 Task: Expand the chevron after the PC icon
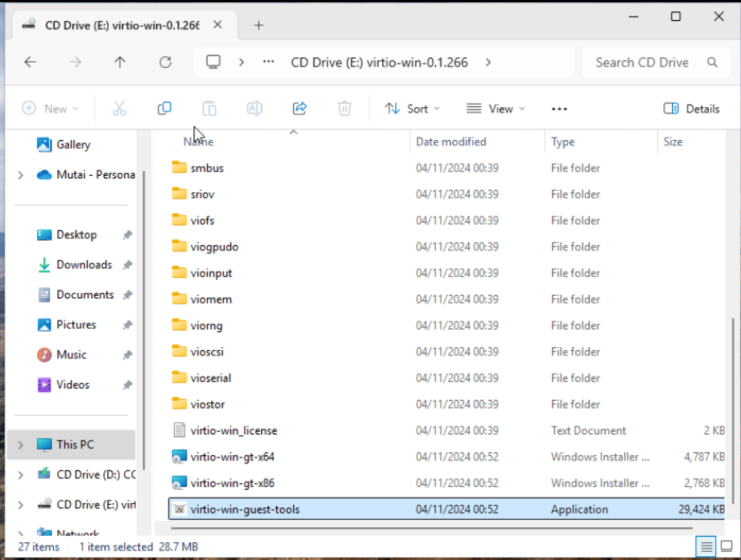242,62
